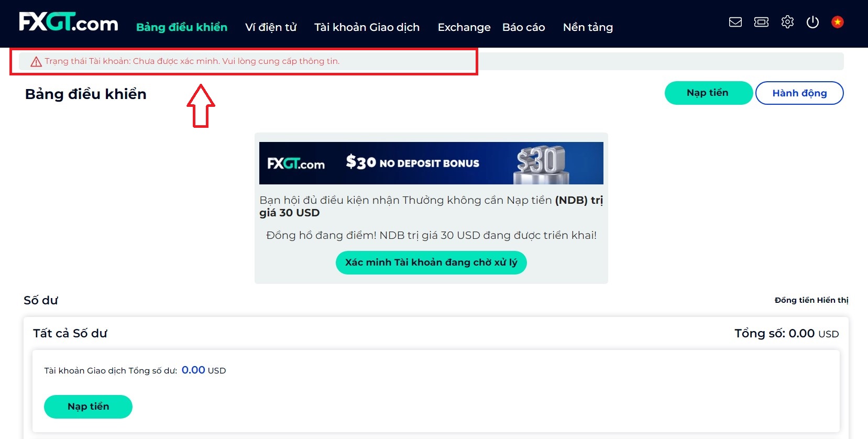The image size is (868, 439).
Task: Open settings via the gear icon
Action: click(x=787, y=22)
